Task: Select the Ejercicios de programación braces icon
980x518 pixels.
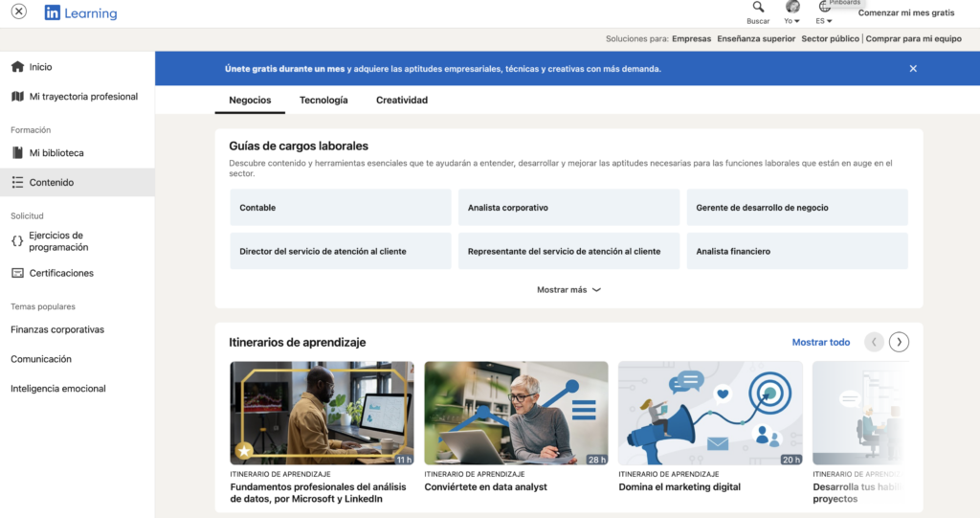Action: [x=17, y=241]
